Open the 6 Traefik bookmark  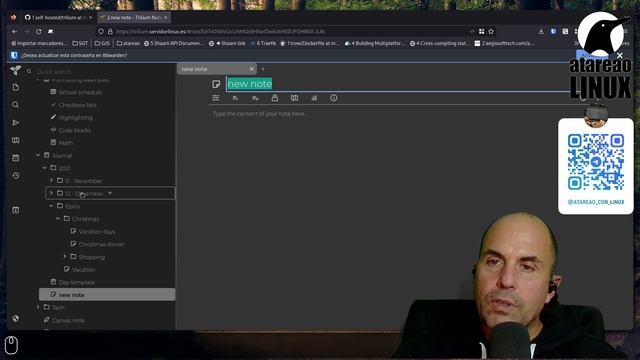[x=263, y=43]
